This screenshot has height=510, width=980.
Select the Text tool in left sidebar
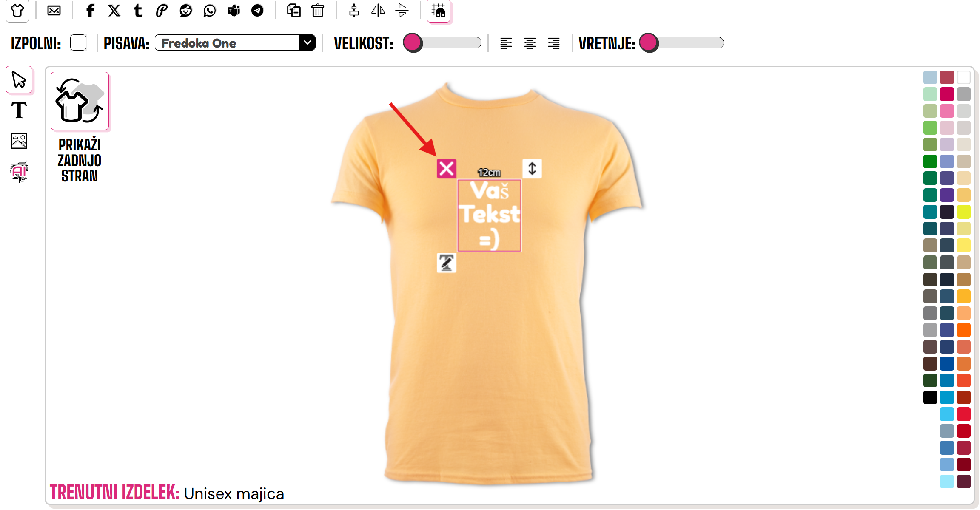pyautogui.click(x=19, y=110)
